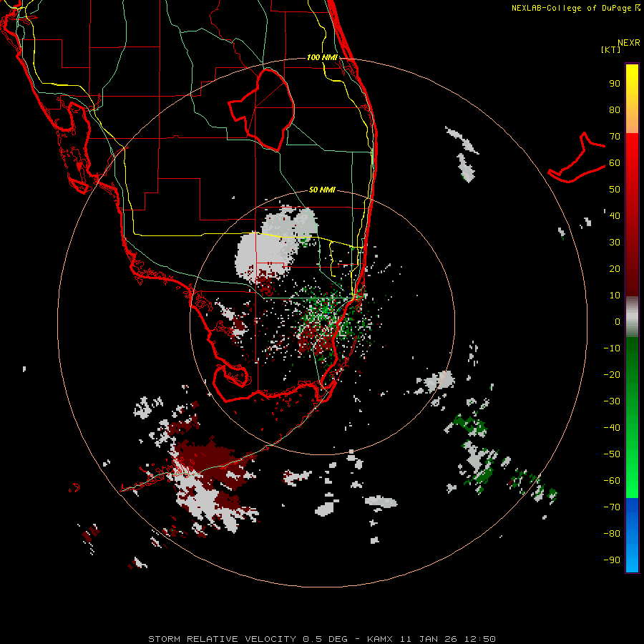Click the -40 value on the velocity scale

pos(612,428)
